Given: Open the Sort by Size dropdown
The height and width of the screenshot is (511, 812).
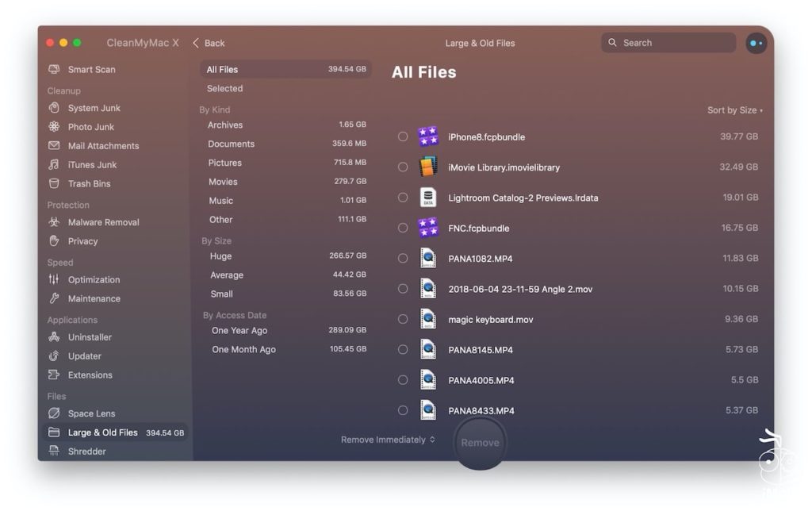Looking at the screenshot, I should [x=734, y=110].
